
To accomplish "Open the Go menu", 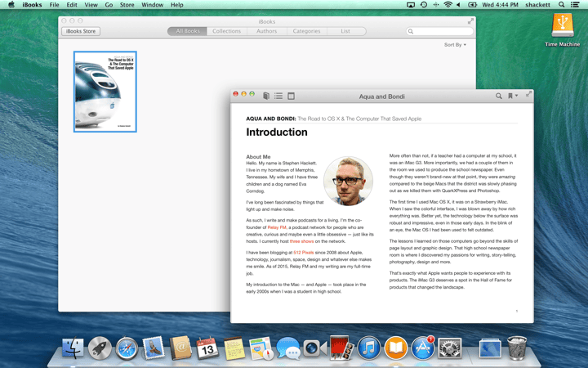I will tap(109, 5).
